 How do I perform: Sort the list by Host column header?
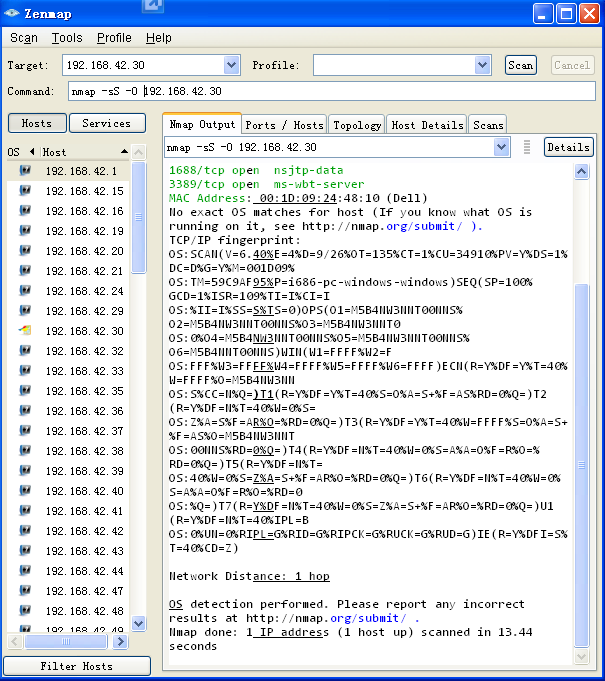pos(85,152)
